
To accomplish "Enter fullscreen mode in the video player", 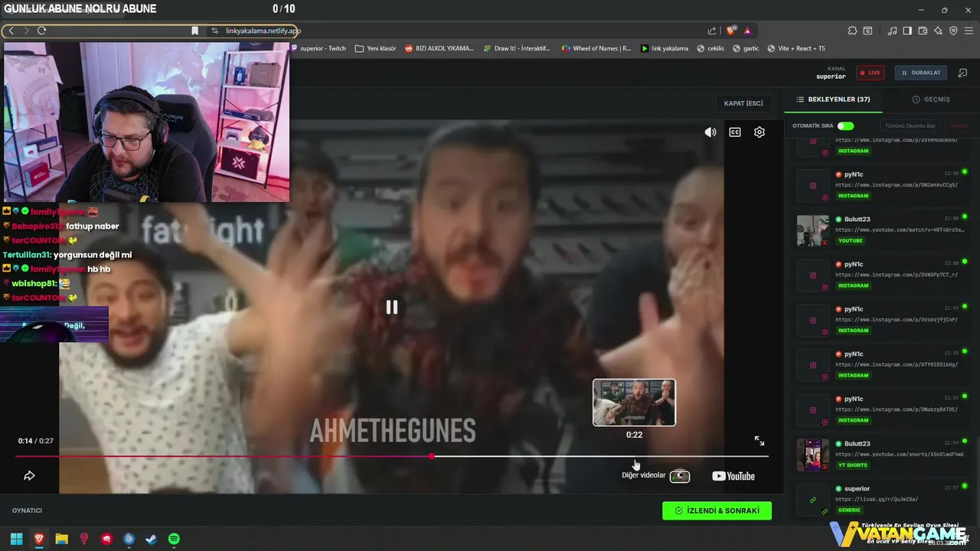I will coord(759,441).
